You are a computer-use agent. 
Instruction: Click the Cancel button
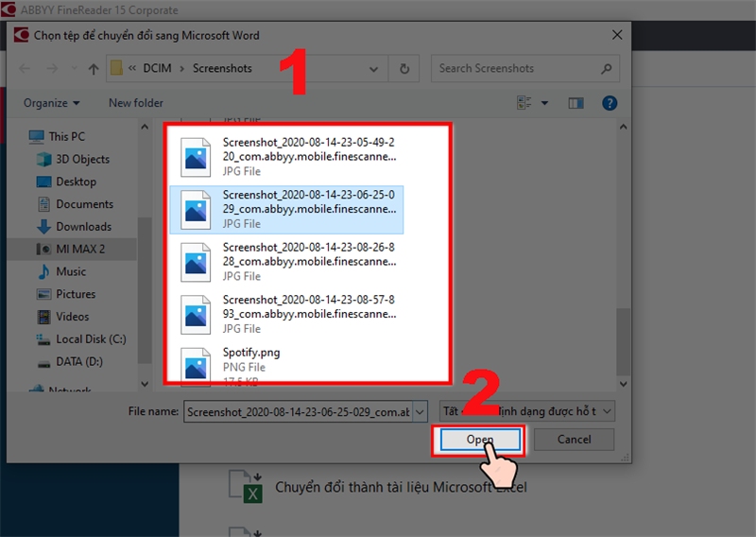tap(574, 440)
